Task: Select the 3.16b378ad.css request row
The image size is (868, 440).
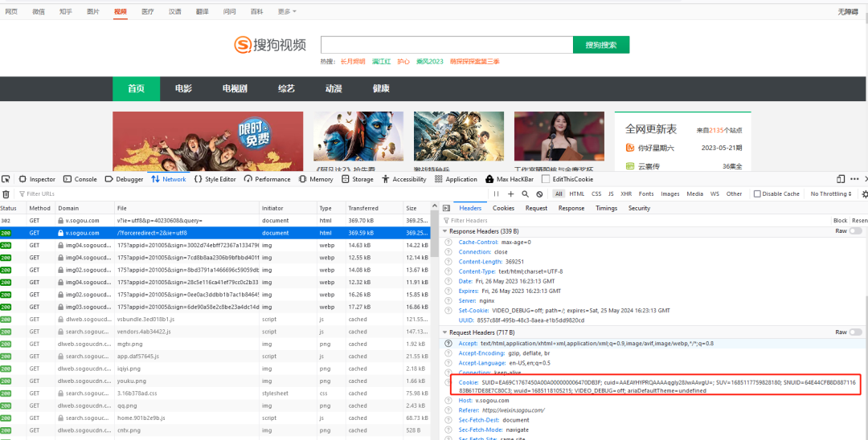Action: coord(216,393)
